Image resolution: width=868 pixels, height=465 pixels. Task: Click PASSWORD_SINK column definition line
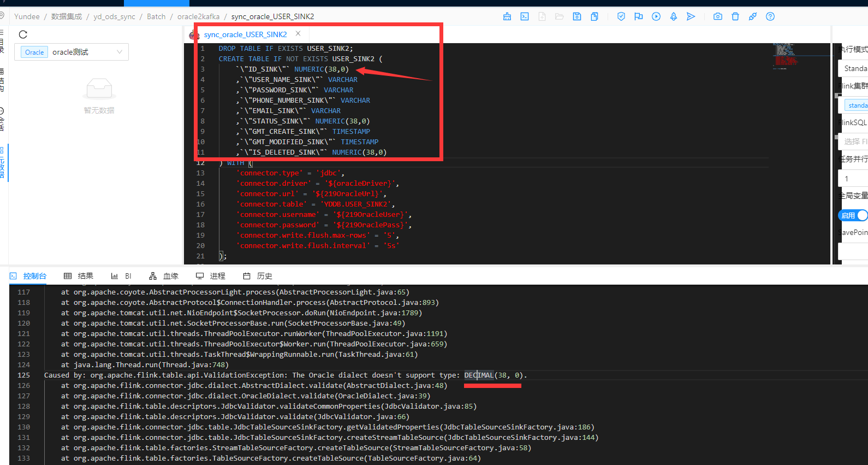[295, 90]
